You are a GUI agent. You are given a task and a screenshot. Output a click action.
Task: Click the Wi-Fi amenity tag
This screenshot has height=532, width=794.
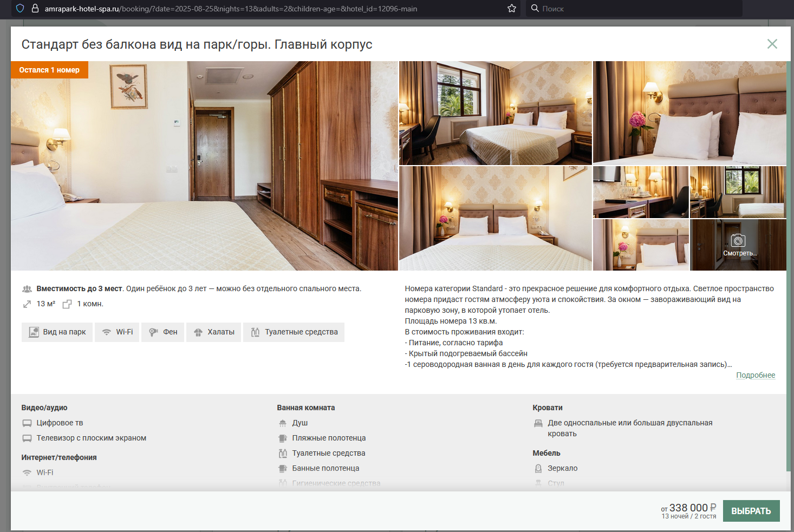(117, 332)
